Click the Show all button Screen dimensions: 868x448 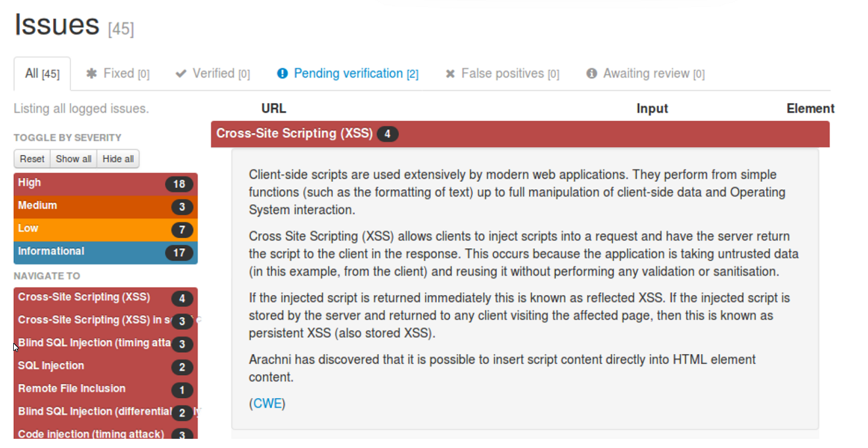click(74, 159)
